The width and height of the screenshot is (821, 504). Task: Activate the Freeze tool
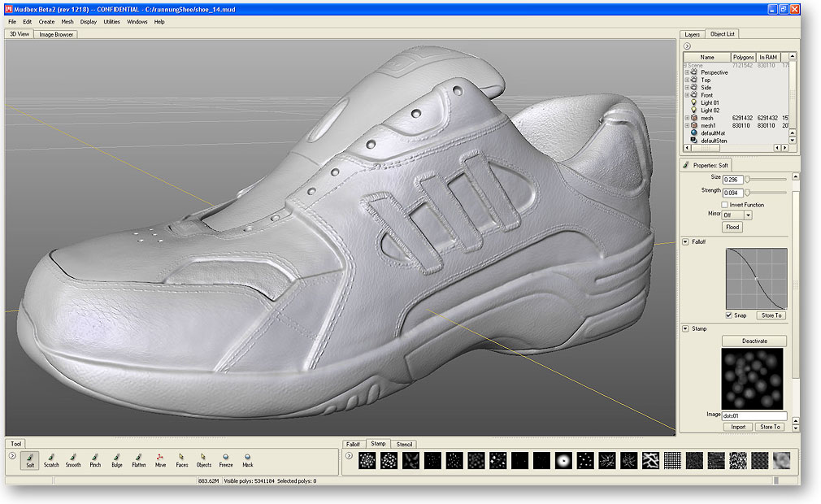click(x=226, y=461)
